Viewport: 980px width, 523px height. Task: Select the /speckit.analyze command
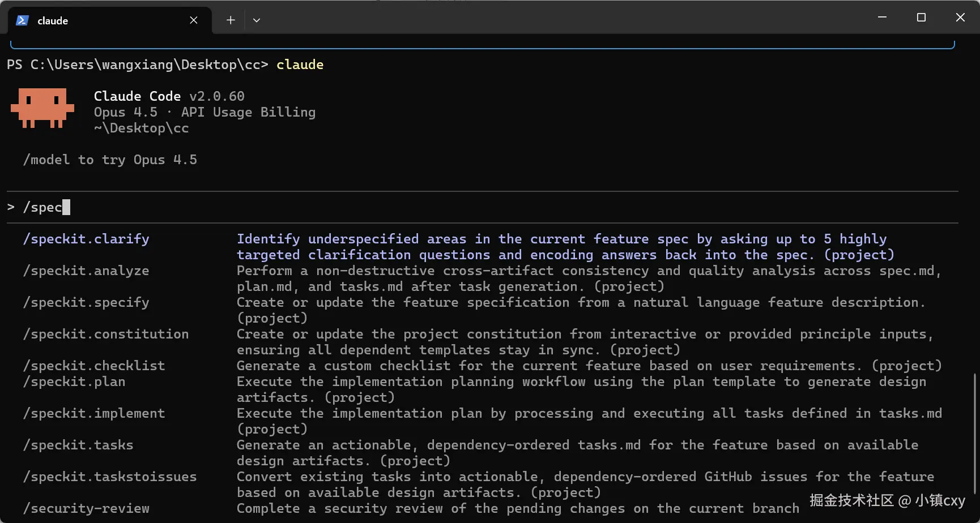[86, 271]
